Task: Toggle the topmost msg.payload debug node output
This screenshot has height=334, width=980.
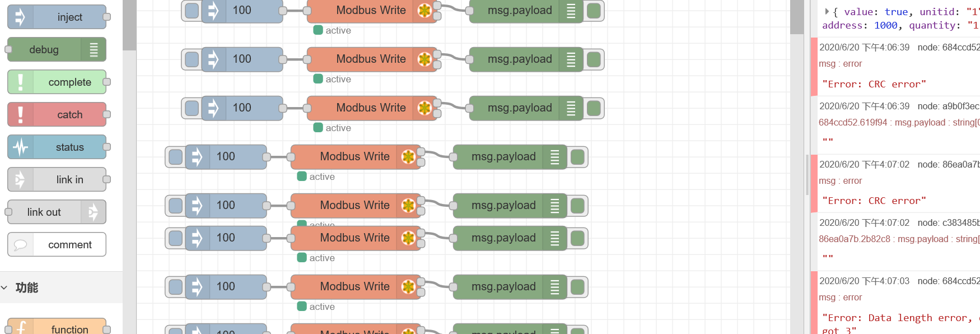Action: pyautogui.click(x=594, y=11)
